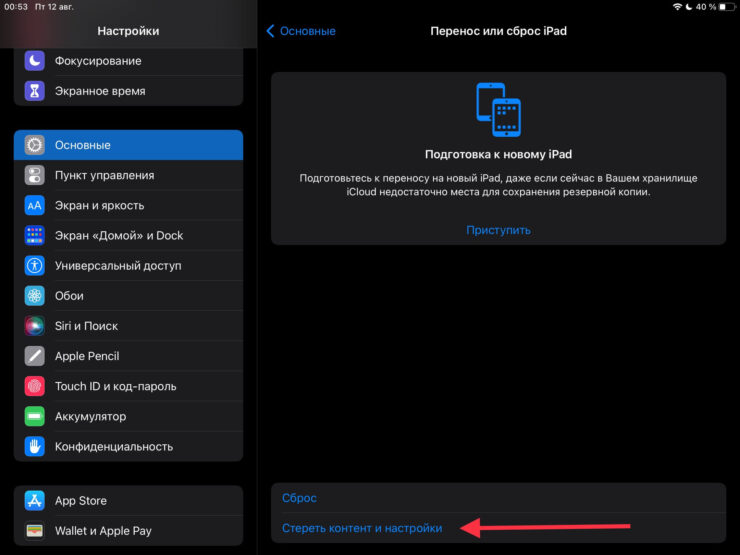Tap the Touch ID fingerprint icon
The width and height of the screenshot is (740, 555).
[35, 386]
